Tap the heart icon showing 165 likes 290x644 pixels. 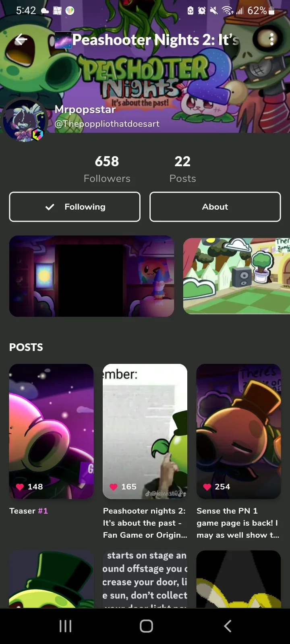(114, 487)
